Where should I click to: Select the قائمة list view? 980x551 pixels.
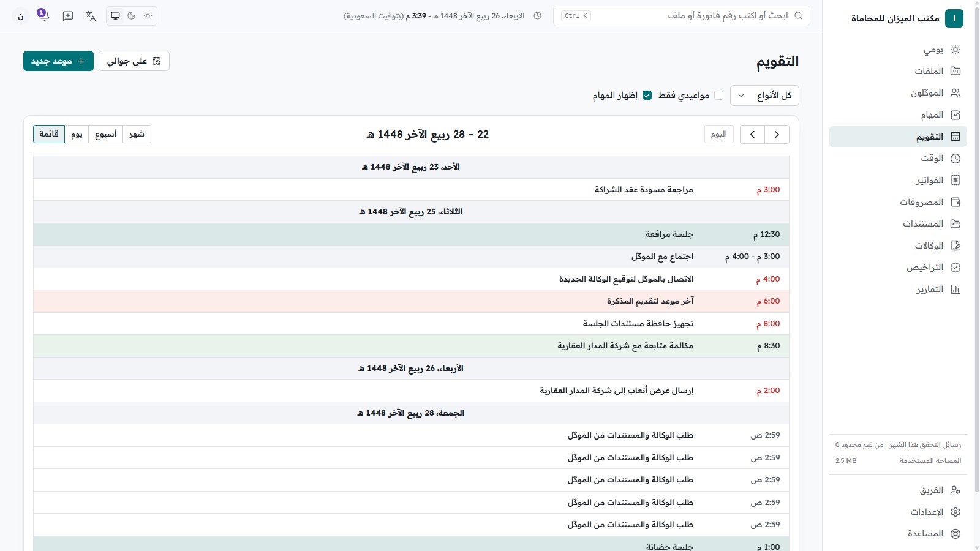click(x=49, y=134)
